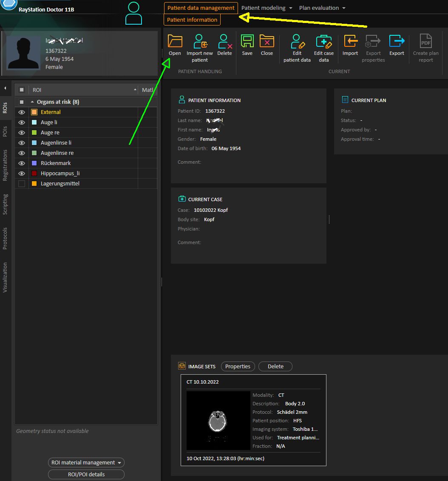Click the Close patient folder icon

tap(267, 42)
